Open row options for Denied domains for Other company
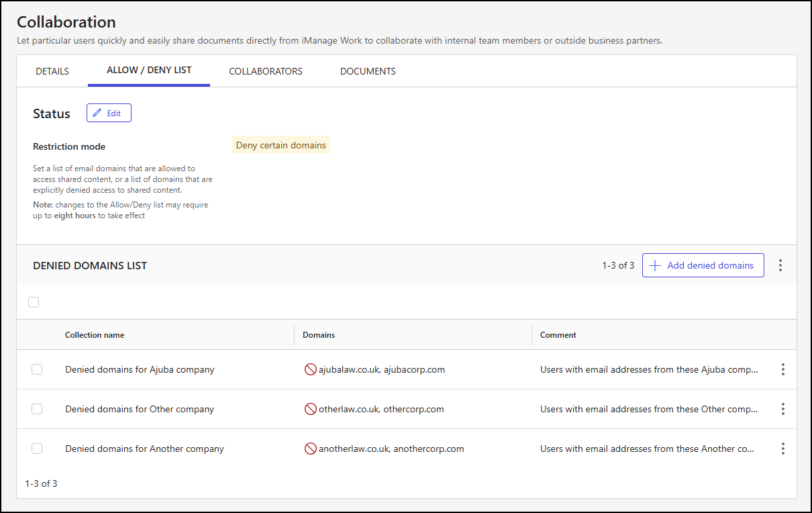Image resolution: width=812 pixels, height=513 pixels. (783, 408)
